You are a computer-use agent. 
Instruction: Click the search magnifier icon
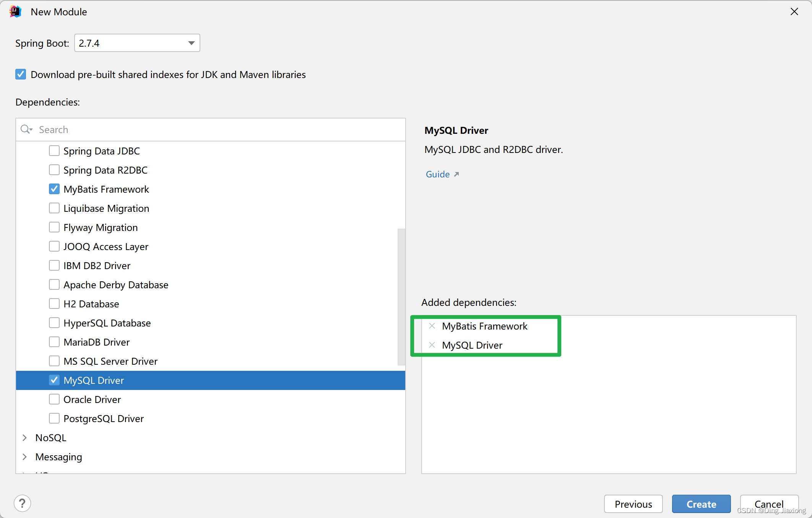tap(26, 130)
